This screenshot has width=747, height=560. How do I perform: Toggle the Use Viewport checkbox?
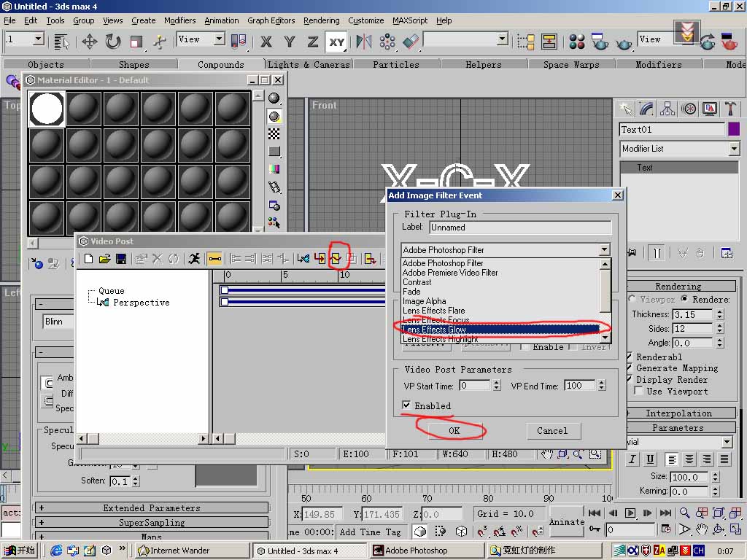click(639, 392)
